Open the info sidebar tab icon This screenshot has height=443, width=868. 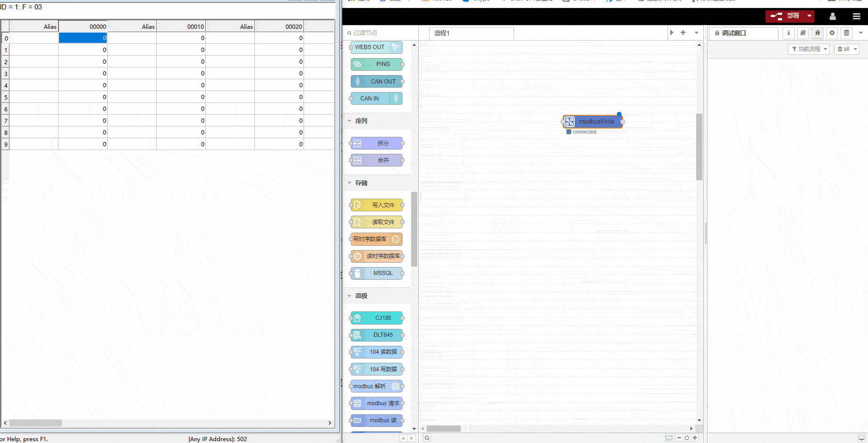788,33
